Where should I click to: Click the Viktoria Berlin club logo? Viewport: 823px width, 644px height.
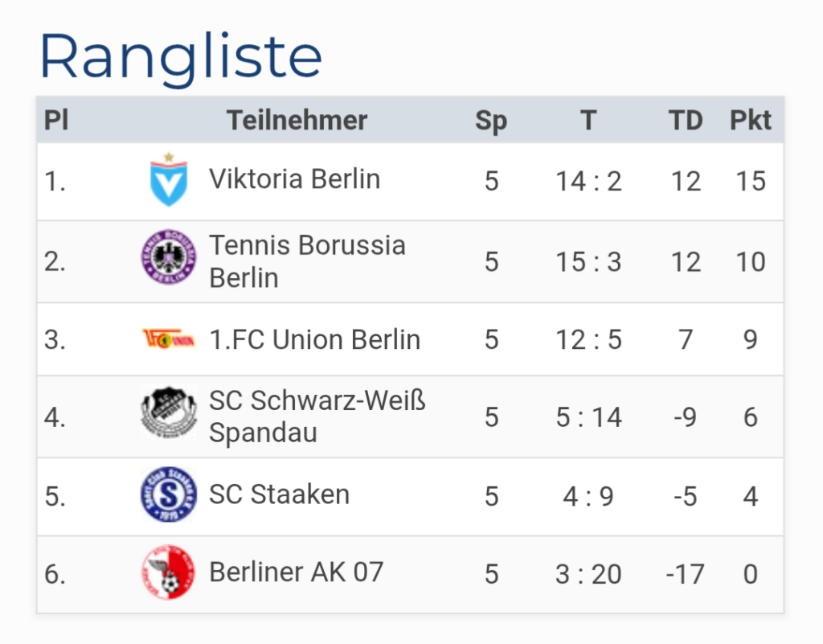click(168, 181)
